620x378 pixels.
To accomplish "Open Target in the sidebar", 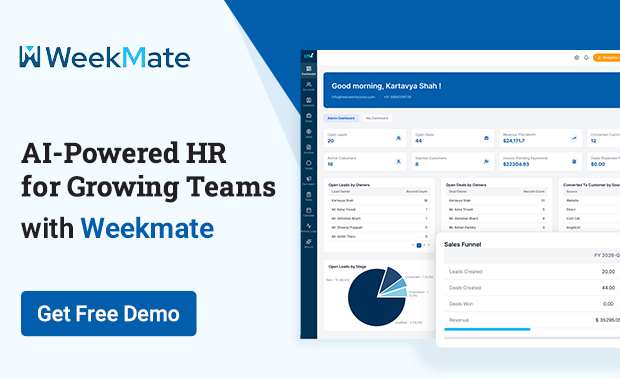I will coord(309,165).
